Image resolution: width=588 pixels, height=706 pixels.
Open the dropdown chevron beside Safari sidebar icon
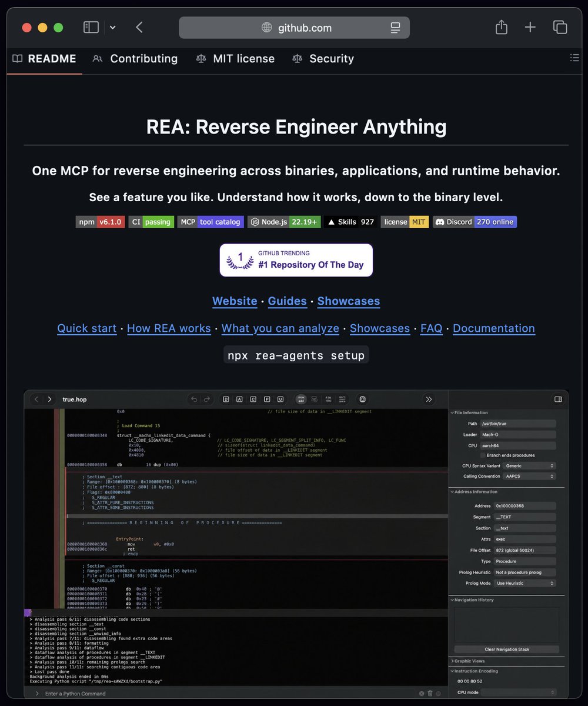[112, 27]
